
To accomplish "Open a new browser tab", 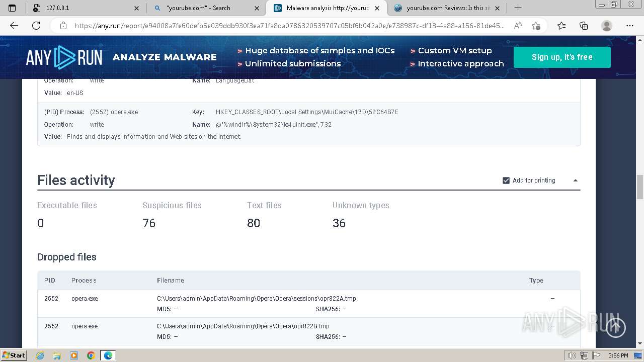I will (518, 8).
